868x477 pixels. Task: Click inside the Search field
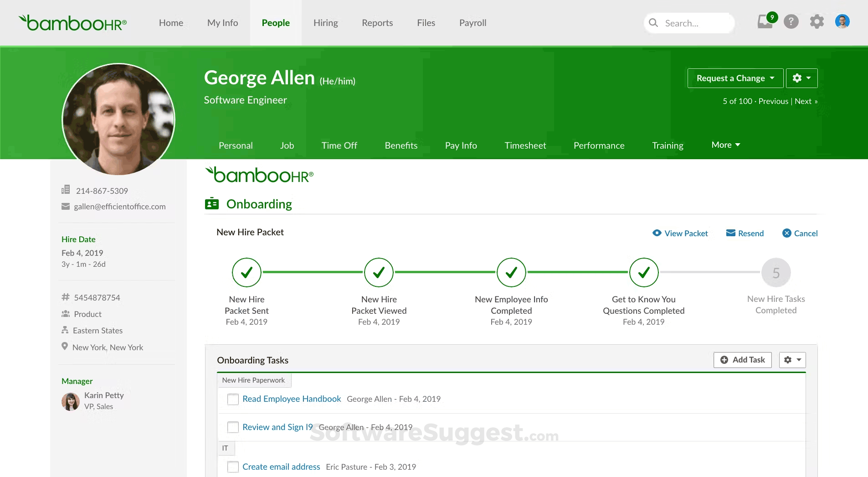(693, 23)
